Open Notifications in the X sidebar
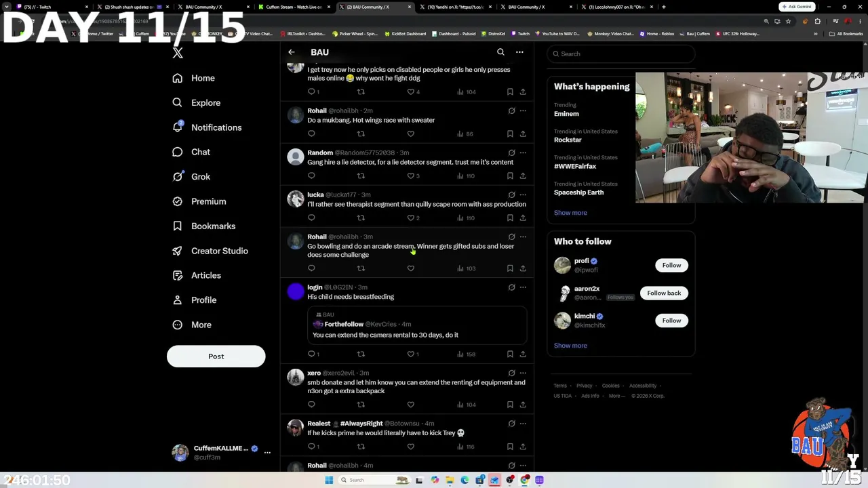The height and width of the screenshot is (488, 868). coord(207,127)
